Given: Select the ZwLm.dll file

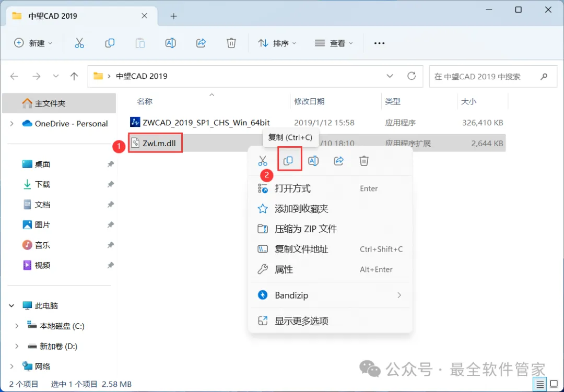Looking at the screenshot, I should click(159, 143).
